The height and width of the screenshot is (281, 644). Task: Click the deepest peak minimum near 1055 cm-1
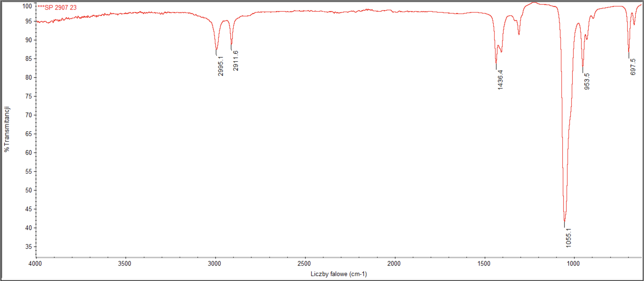[564, 221]
